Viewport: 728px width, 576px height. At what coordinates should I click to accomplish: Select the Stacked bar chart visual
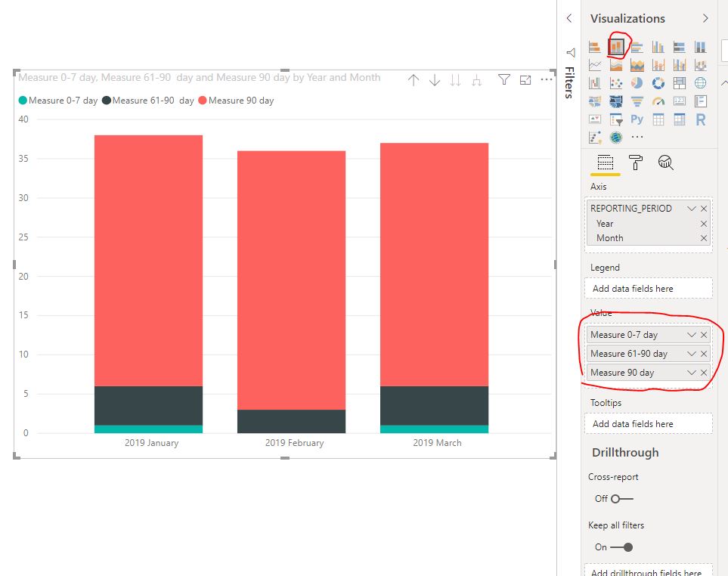595,47
